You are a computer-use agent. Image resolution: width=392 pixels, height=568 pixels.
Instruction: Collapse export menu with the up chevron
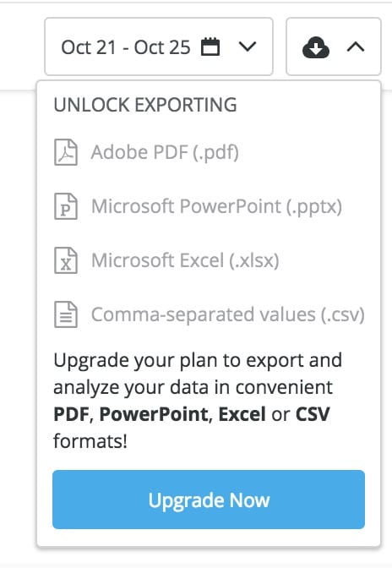click(x=356, y=46)
